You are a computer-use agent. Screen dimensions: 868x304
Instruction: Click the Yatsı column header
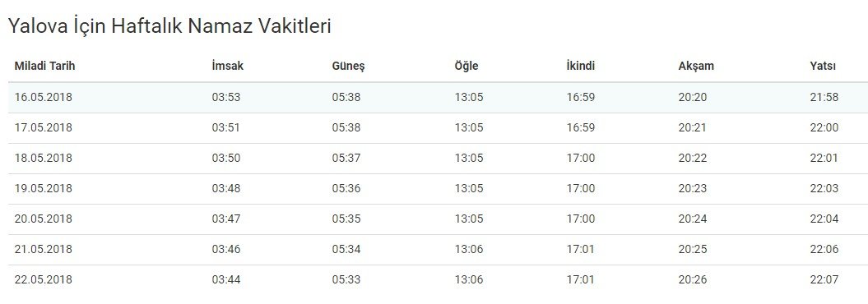[x=823, y=66]
